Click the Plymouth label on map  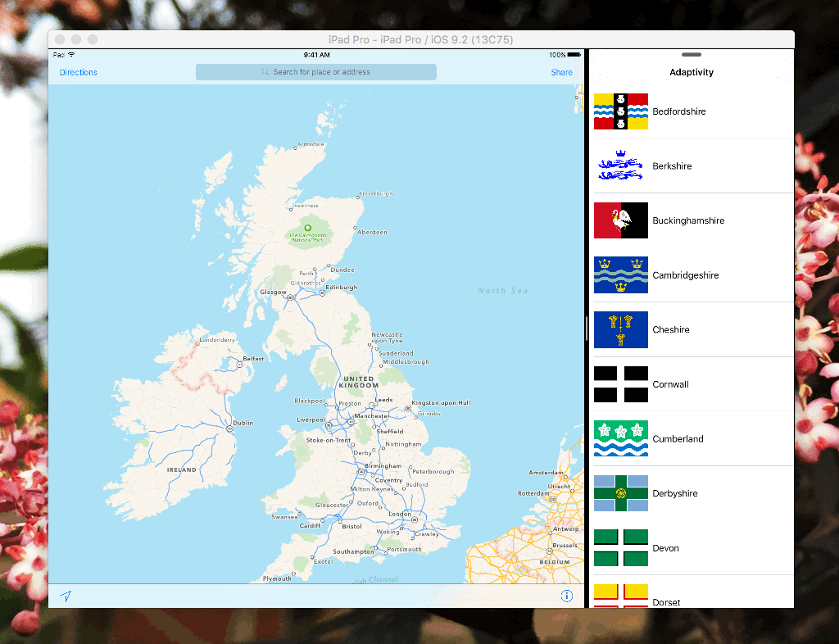click(x=277, y=578)
